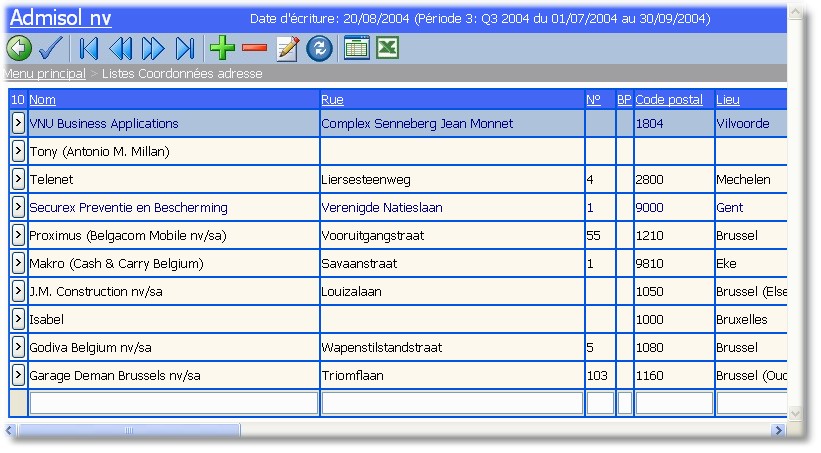The width and height of the screenshot is (821, 453).
Task: Click the vertical scrollbar down arrow
Action: tap(795, 414)
